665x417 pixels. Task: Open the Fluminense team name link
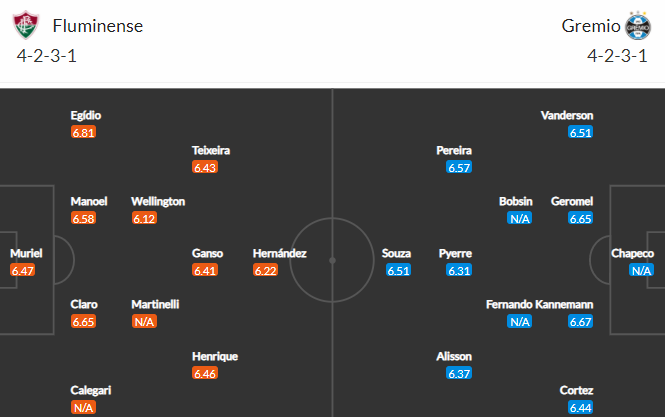[98, 26]
